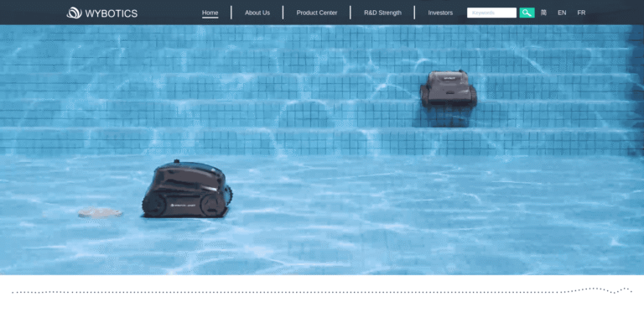Click the divider bar after Home
The width and height of the screenshot is (644, 318).
pyautogui.click(x=231, y=13)
